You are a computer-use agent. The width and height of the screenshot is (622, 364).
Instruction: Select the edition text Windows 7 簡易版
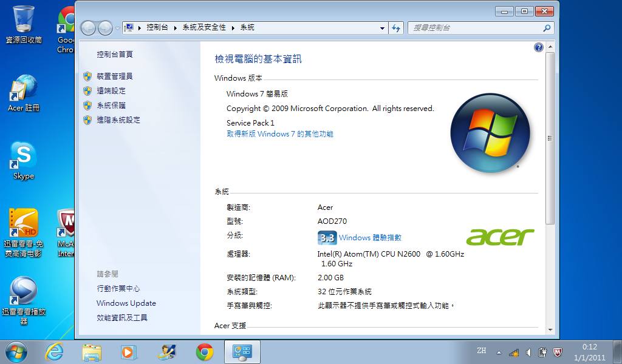point(257,94)
